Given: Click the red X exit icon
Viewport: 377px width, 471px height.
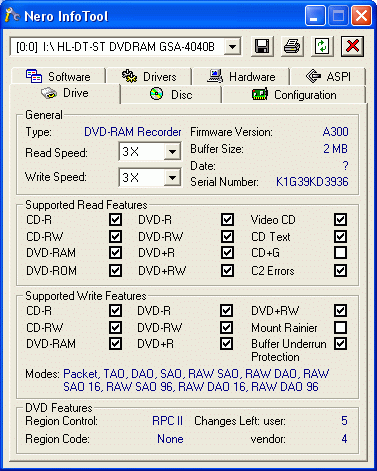Looking at the screenshot, I should click(x=352, y=46).
